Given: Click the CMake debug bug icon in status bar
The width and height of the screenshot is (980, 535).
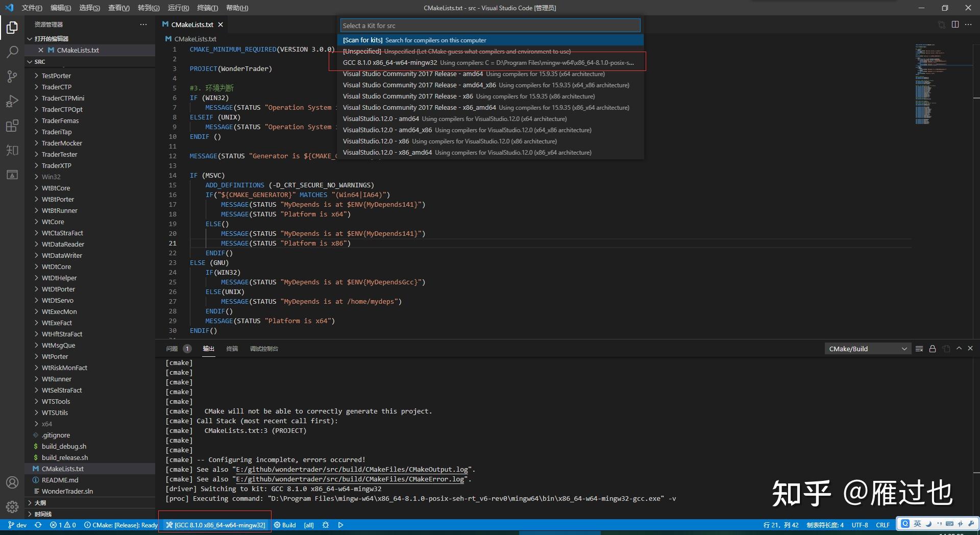Looking at the screenshot, I should pyautogui.click(x=326, y=525).
